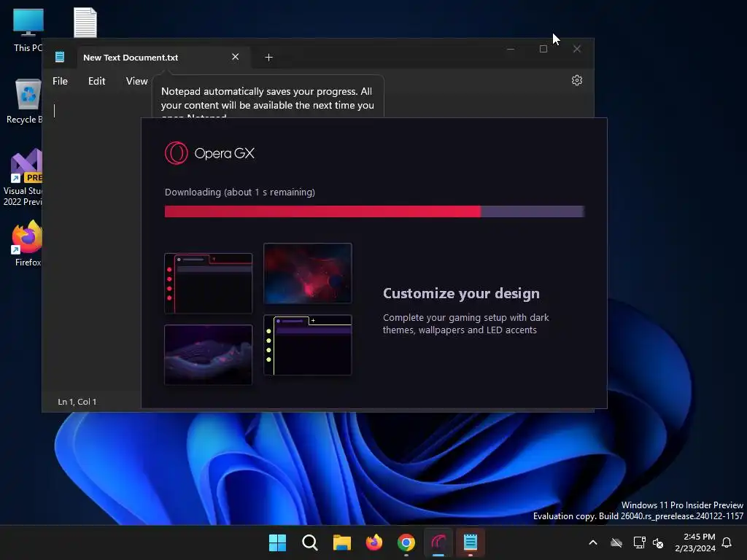Open Notepad settings gear

click(576, 80)
